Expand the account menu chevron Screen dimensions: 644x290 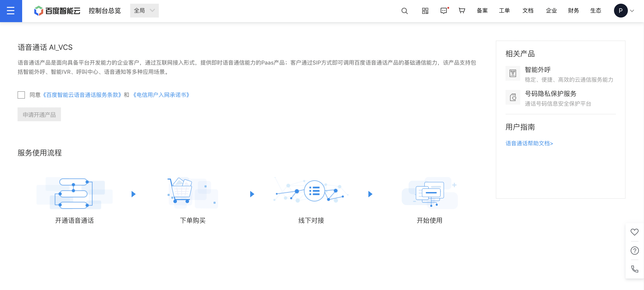[632, 11]
